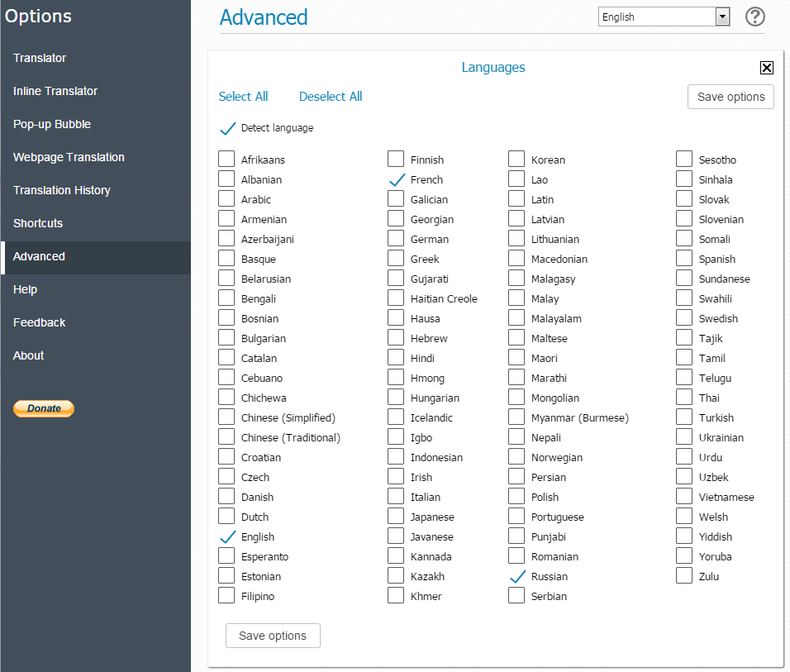
Task: Click the Donate PayPal button
Action: pyautogui.click(x=44, y=408)
